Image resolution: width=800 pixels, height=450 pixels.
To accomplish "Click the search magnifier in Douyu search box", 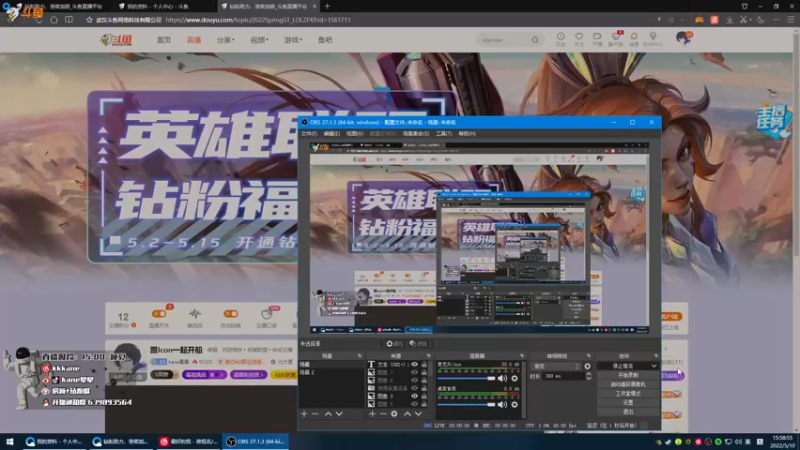I will [535, 40].
